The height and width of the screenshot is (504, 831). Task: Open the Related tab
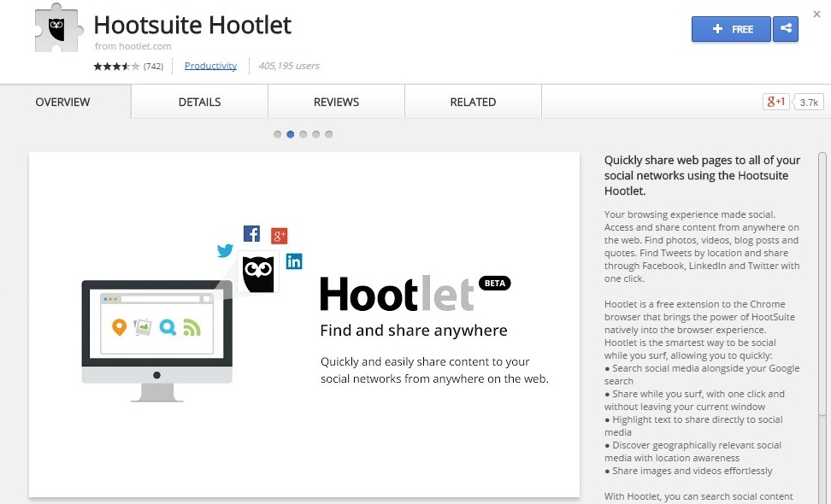click(x=474, y=102)
